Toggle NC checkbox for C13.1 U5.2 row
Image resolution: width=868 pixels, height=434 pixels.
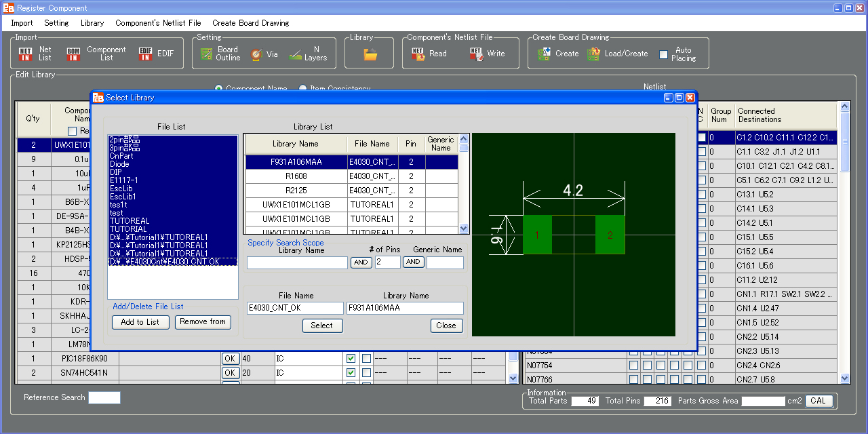tap(702, 195)
